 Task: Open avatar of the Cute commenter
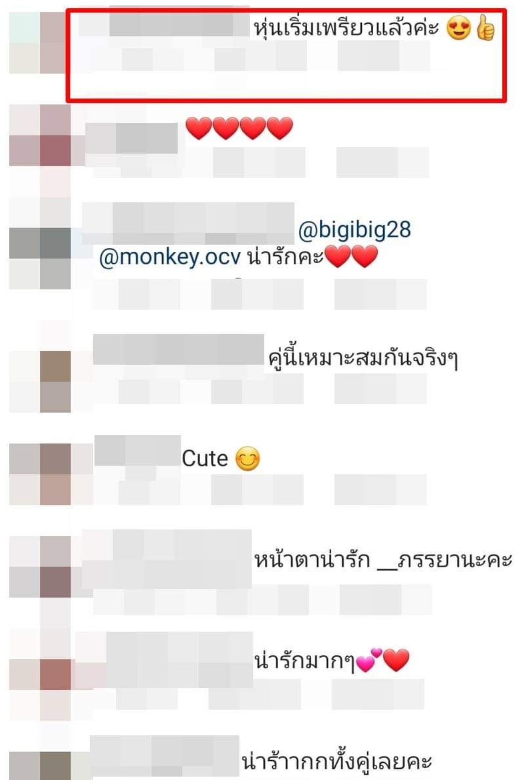40,474
